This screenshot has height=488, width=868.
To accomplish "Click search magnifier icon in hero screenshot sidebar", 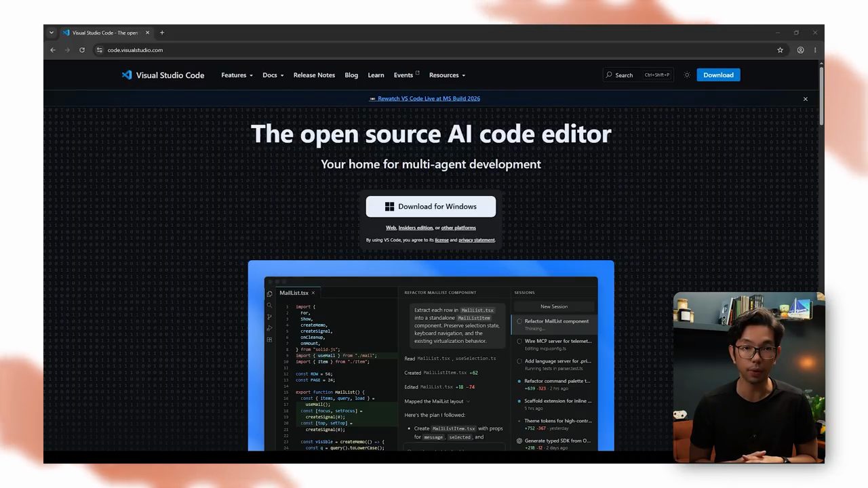I will pyautogui.click(x=269, y=306).
